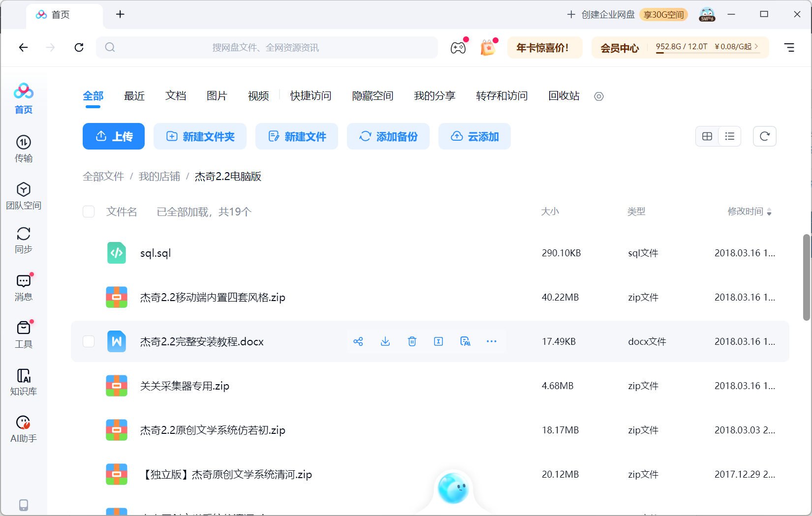The width and height of the screenshot is (812, 516).
Task: Switch to list view
Action: [x=730, y=136]
